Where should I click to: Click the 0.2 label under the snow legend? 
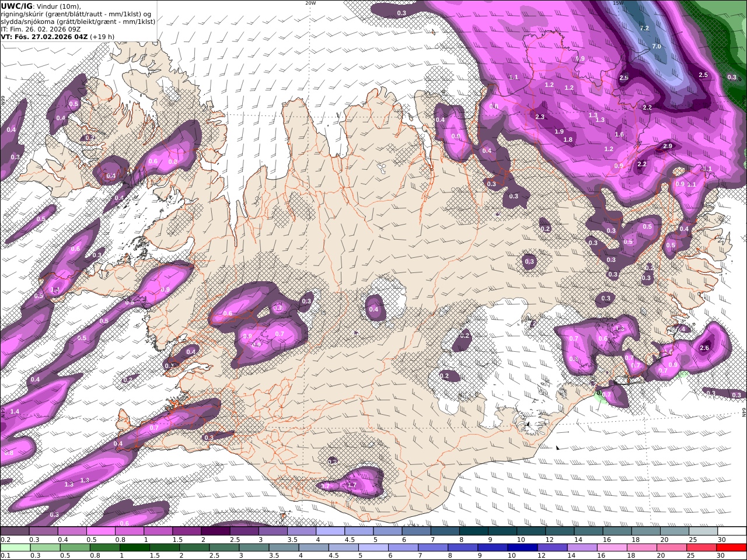(6, 540)
